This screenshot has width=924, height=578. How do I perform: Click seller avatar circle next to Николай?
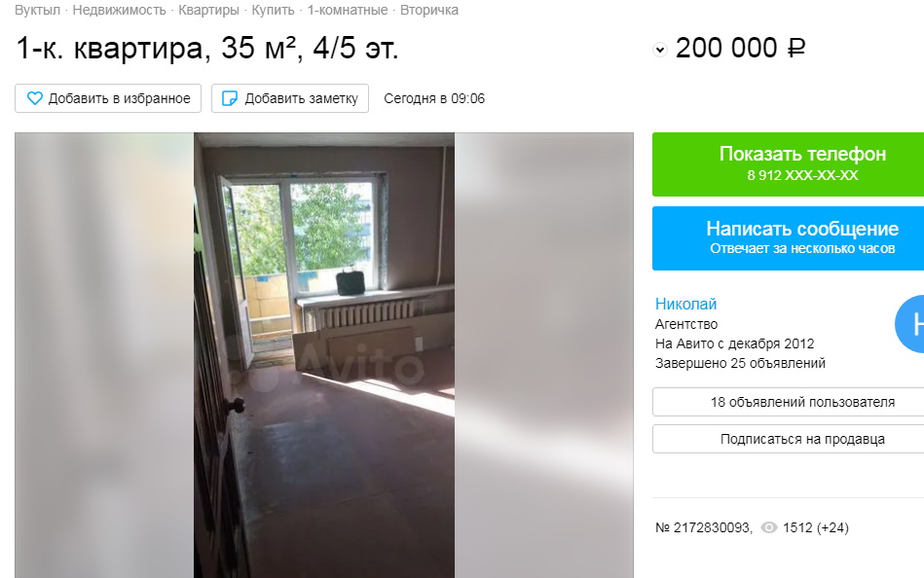tap(909, 323)
